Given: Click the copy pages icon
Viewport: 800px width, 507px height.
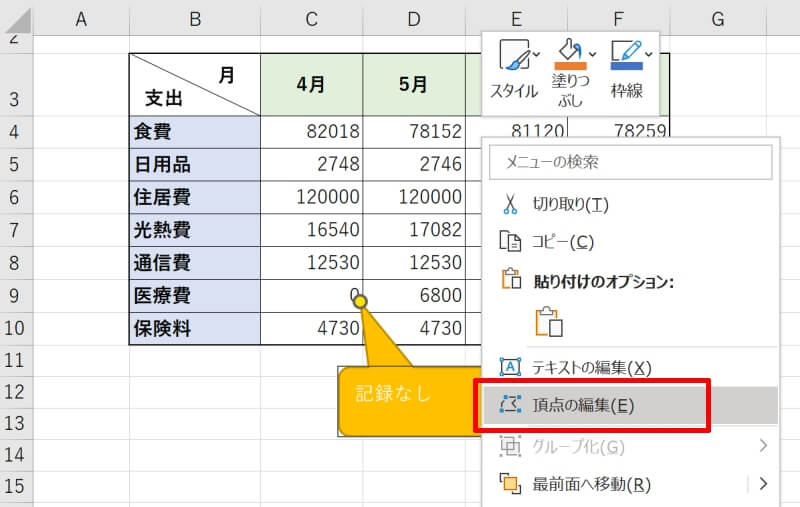Looking at the screenshot, I should 510,241.
